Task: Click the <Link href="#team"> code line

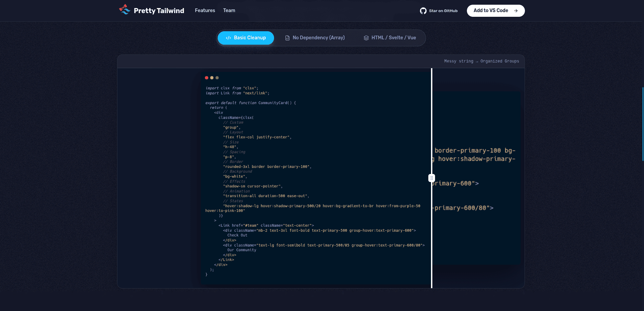Action: point(266,225)
